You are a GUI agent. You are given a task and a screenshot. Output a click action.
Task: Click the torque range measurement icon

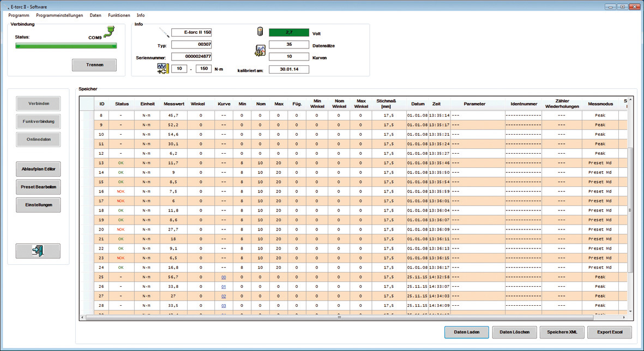pyautogui.click(x=163, y=68)
